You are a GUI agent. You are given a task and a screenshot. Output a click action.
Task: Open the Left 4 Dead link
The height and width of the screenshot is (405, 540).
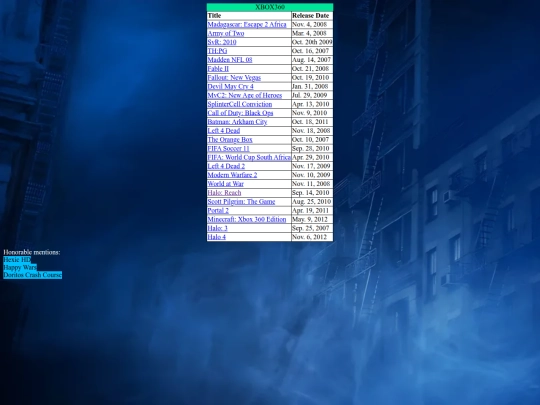click(x=224, y=131)
